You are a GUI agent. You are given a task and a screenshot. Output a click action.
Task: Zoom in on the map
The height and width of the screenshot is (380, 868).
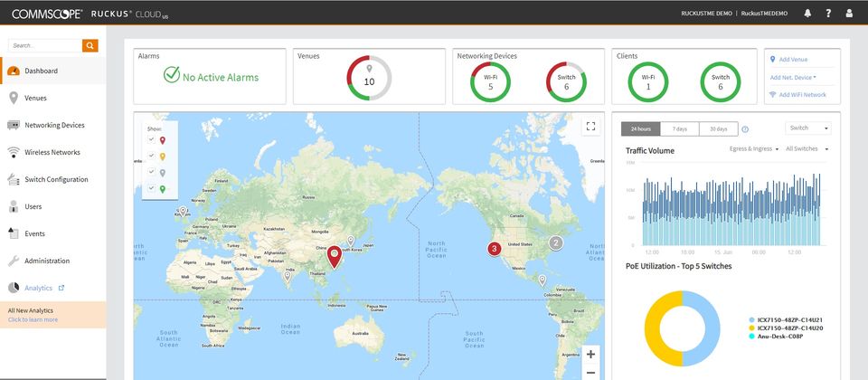(590, 355)
